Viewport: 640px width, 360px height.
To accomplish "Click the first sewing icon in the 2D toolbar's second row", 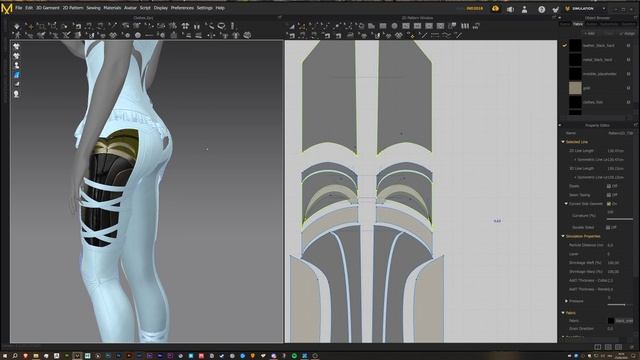I will click(291, 36).
